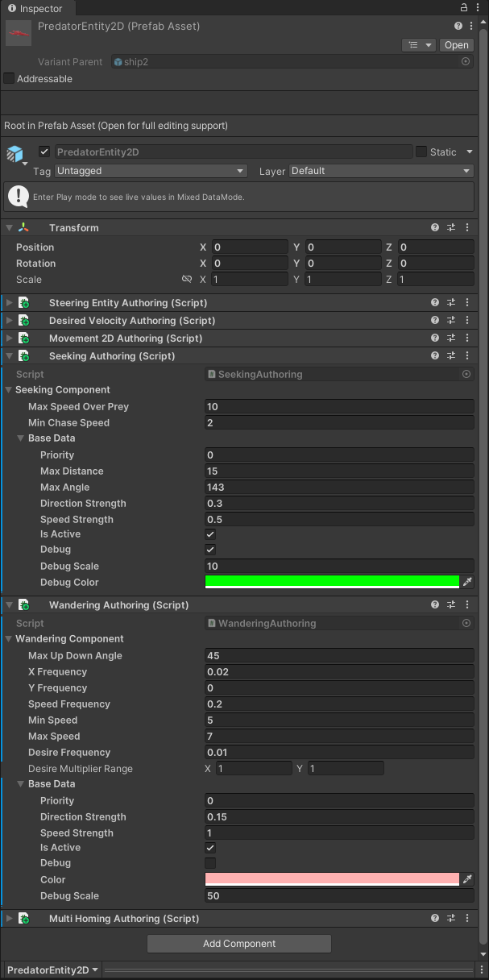Screen dimensions: 489x980
Task: Click the green Debug Color swatch
Action: [332, 581]
